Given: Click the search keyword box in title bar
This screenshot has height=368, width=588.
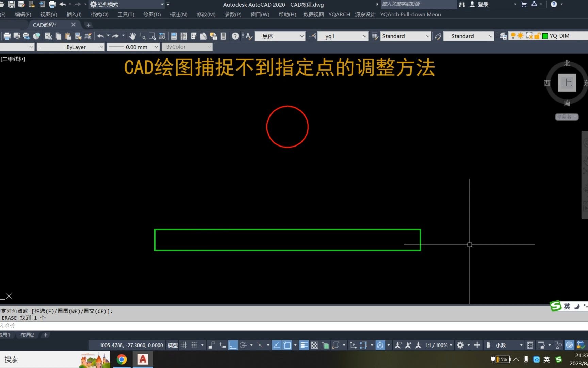Looking at the screenshot, I should (x=419, y=4).
